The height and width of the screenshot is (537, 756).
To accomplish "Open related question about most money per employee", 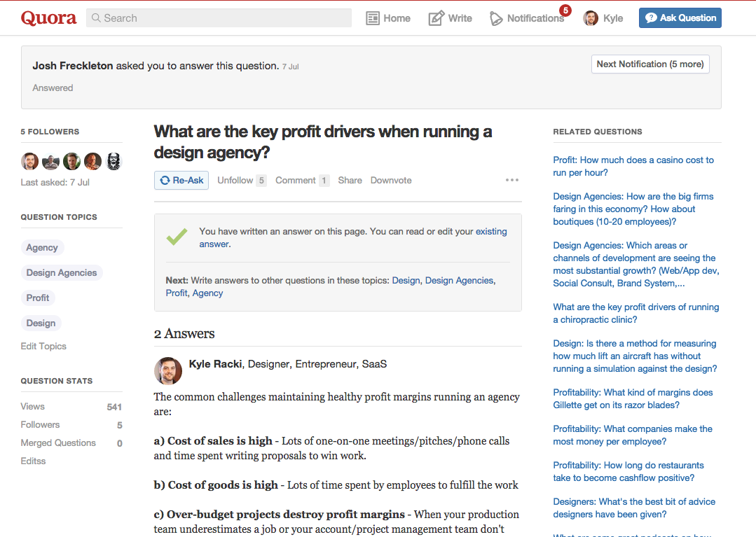I will [x=633, y=435].
